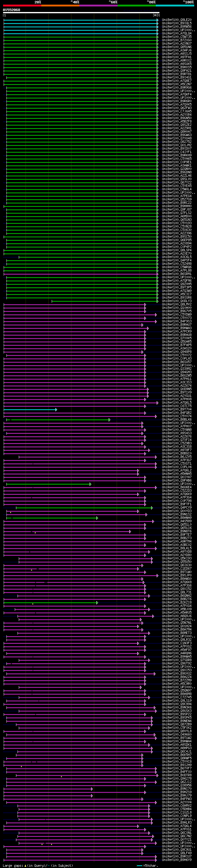Select the query name AV552068

[11, 10]
